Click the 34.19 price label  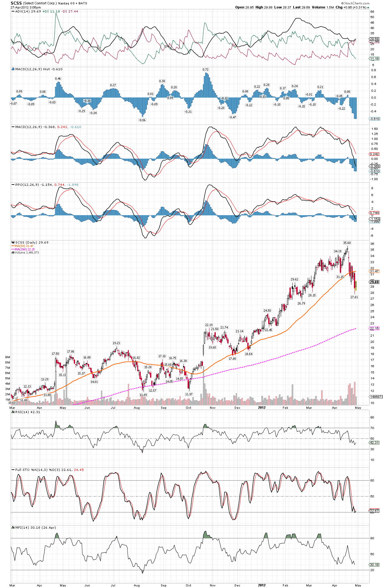click(x=337, y=251)
